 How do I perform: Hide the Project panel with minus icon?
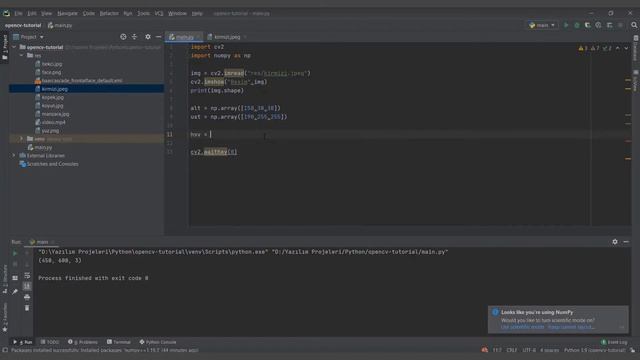click(x=158, y=37)
